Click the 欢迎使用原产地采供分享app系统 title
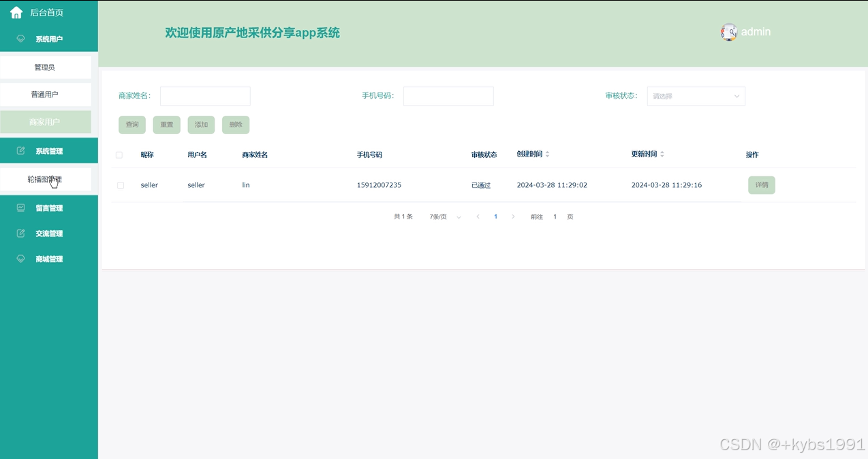Screen dimensions: 868x459 coord(252,33)
